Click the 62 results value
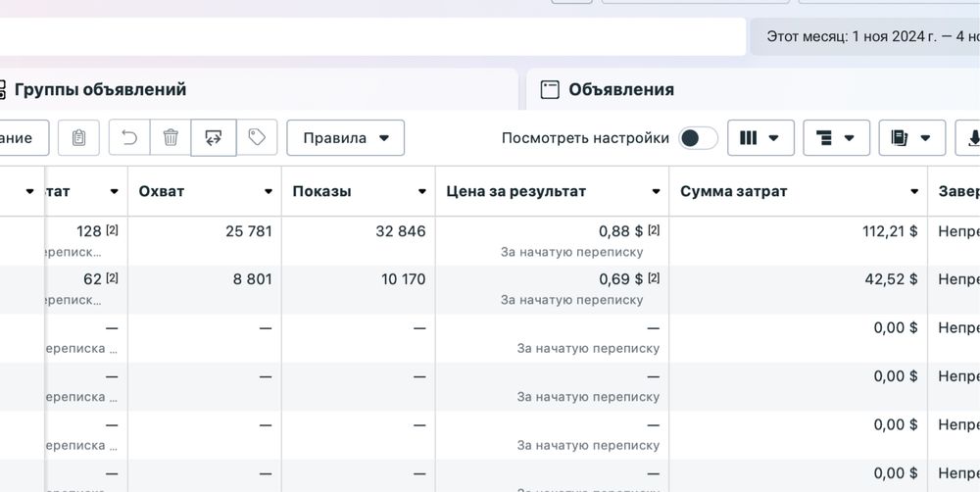This screenshot has width=980, height=492. (92, 278)
